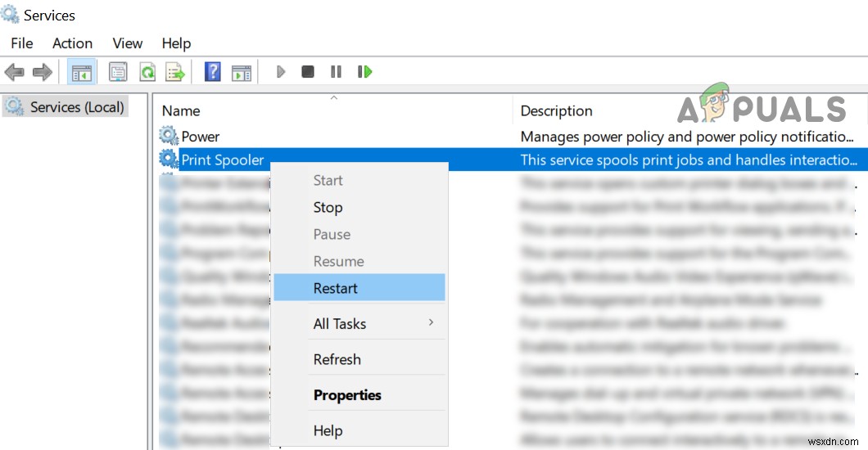Toggle the Show/Hide Console Tree icon

(81, 72)
